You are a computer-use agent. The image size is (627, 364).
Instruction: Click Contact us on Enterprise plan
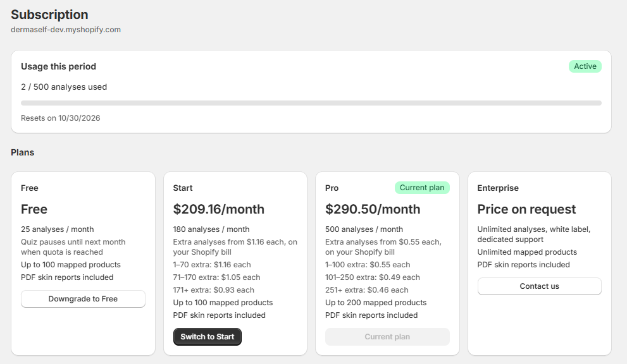point(539,286)
